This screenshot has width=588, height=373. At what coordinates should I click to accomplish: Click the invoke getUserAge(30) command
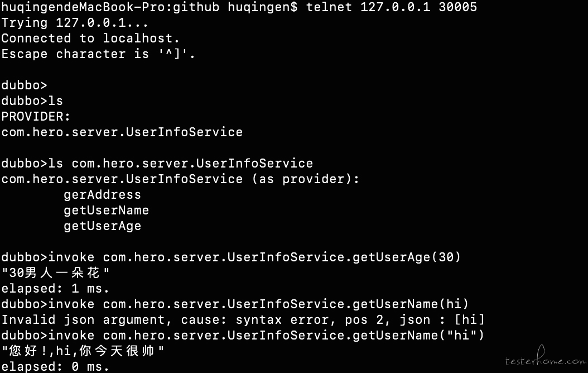231,257
